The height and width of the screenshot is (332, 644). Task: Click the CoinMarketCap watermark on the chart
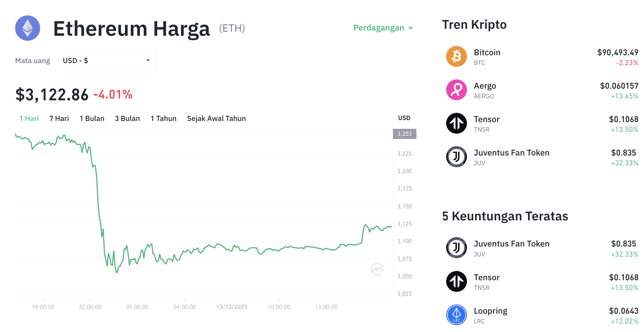(x=377, y=269)
